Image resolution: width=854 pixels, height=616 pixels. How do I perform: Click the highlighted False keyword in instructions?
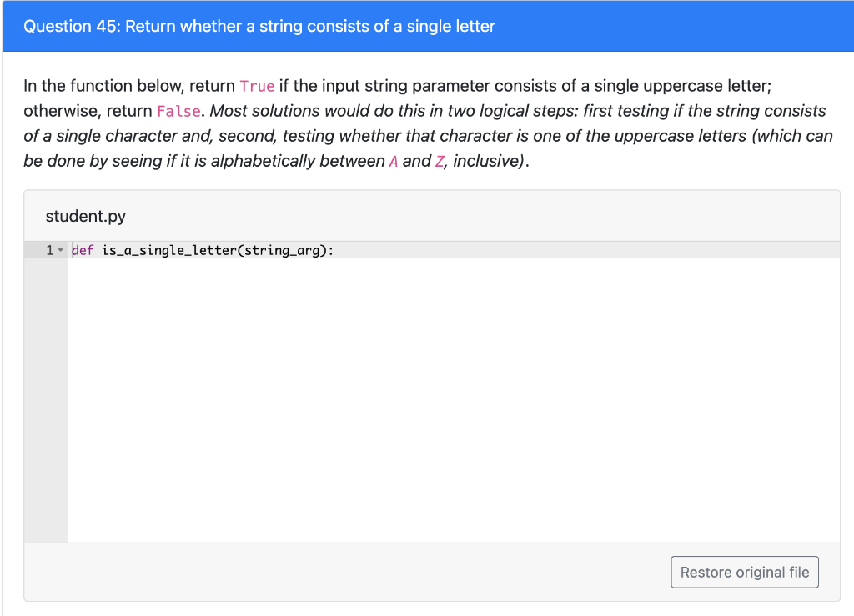click(178, 110)
